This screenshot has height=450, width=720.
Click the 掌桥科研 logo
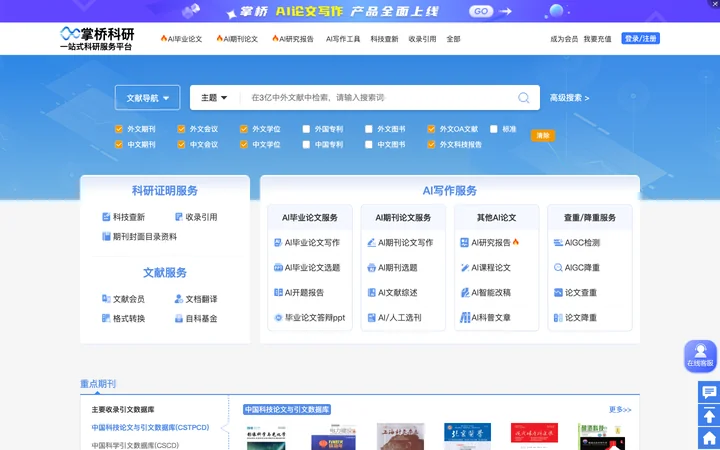click(97, 39)
